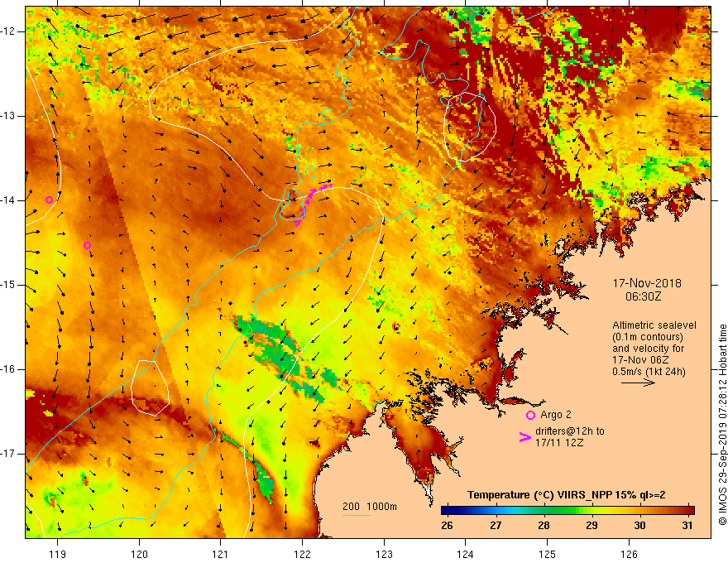Click the latitude axis label -16
Image resolution: width=728 pixels, height=563 pixels.
tap(8, 369)
